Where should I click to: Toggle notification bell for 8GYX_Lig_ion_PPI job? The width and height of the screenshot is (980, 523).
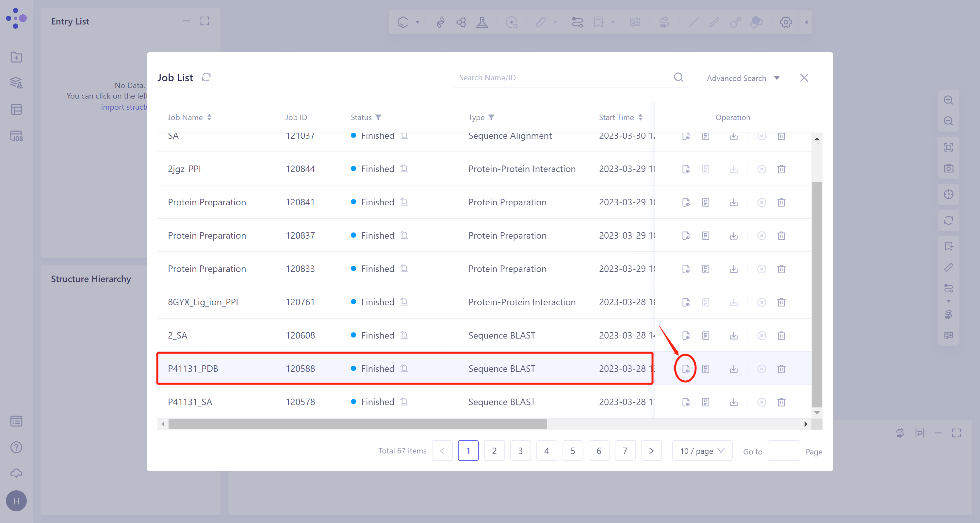pyautogui.click(x=404, y=302)
